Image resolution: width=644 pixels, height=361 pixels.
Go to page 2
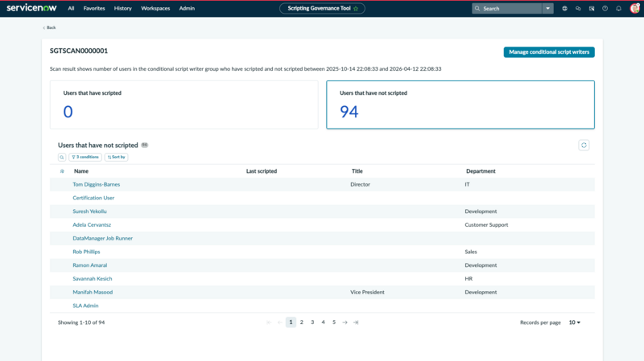click(301, 322)
